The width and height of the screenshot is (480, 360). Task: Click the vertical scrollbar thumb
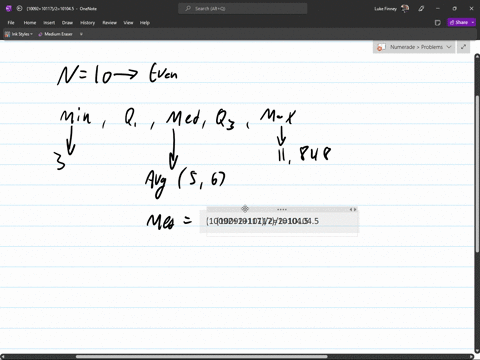click(x=477, y=173)
